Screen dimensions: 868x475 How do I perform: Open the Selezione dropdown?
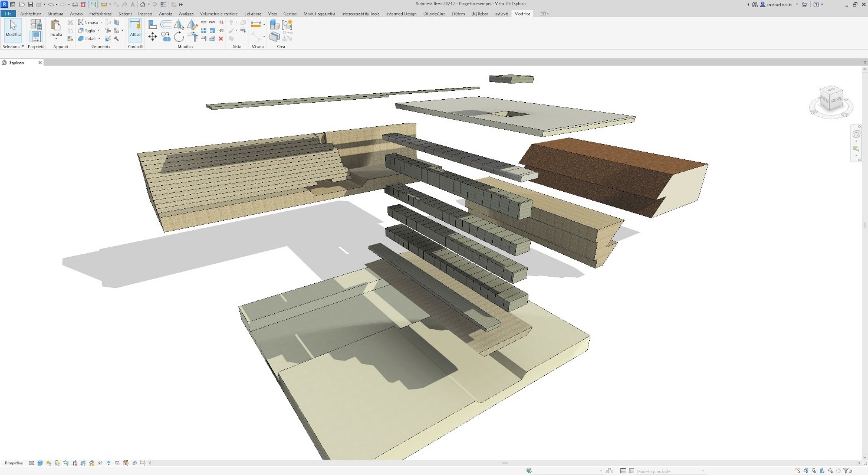click(x=23, y=46)
